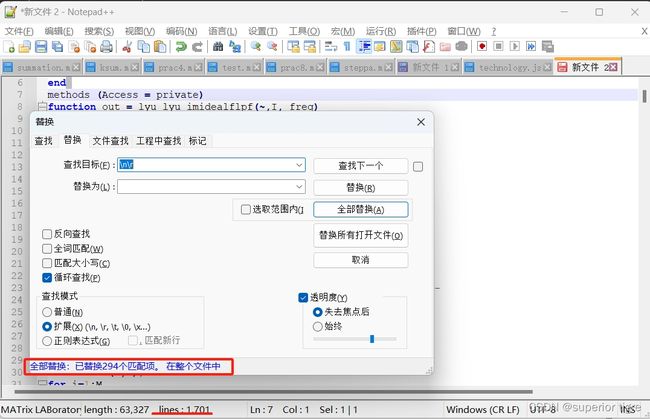Open the Function List toolbar icon

429,47
